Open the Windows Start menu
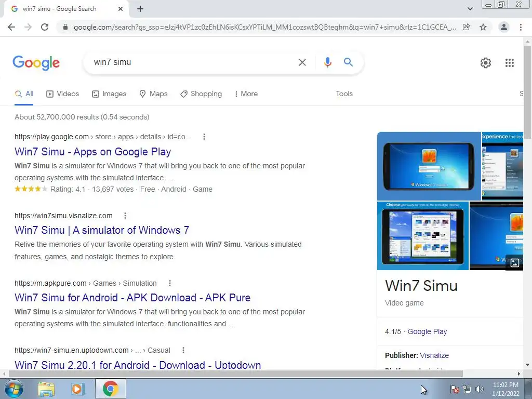The height and width of the screenshot is (399, 532). [x=14, y=389]
